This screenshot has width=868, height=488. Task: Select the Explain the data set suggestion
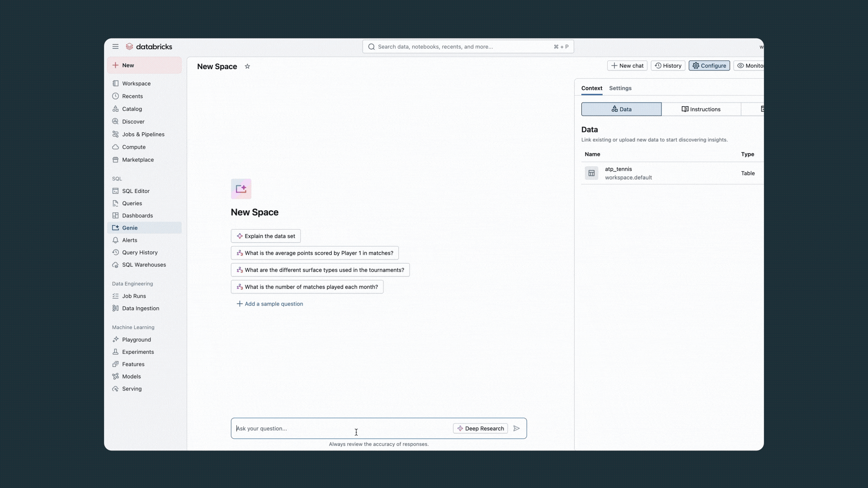pos(266,236)
